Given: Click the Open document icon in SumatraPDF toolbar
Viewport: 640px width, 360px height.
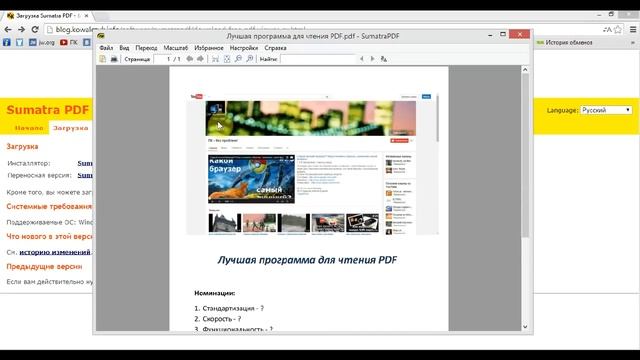Looking at the screenshot, I should tap(102, 59).
